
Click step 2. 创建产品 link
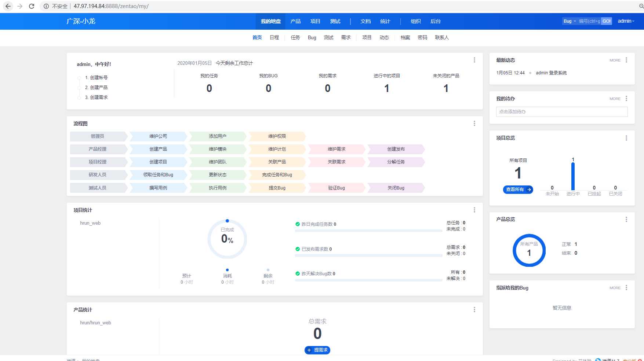96,87
